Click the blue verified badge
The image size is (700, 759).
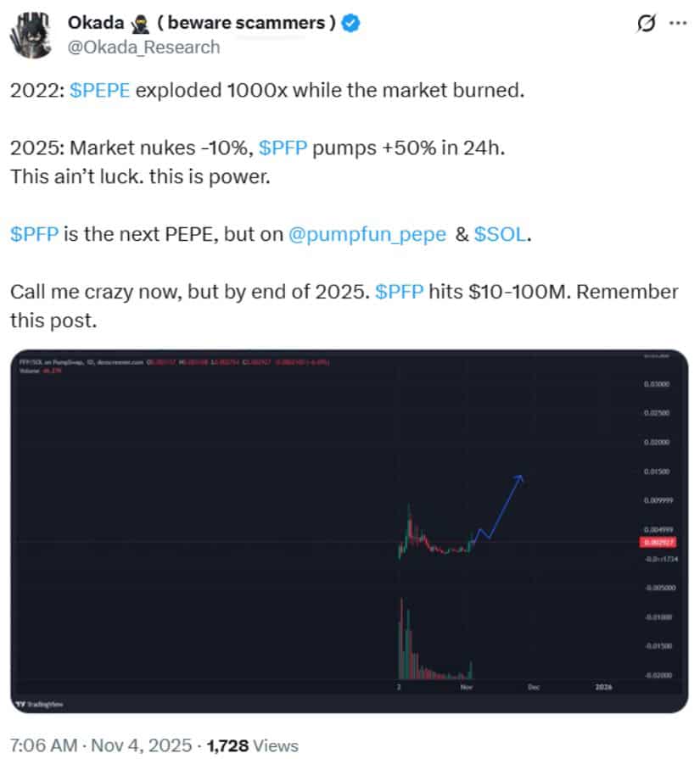click(x=350, y=24)
